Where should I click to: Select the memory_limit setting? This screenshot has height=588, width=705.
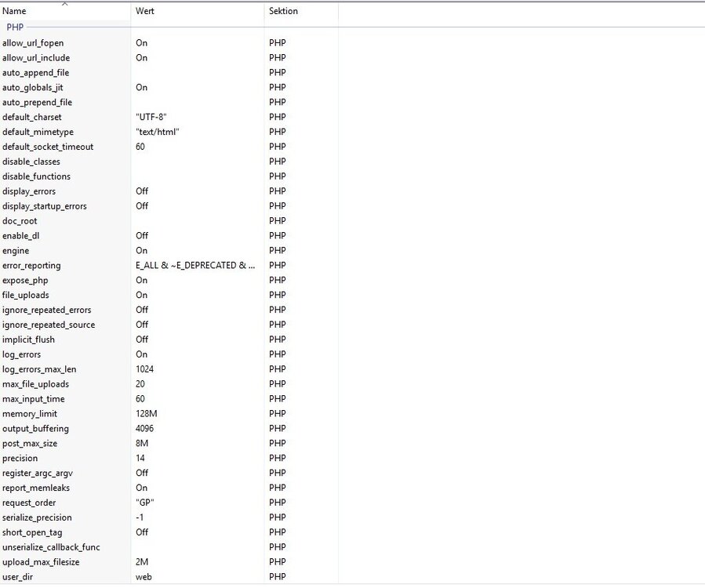[30, 414]
